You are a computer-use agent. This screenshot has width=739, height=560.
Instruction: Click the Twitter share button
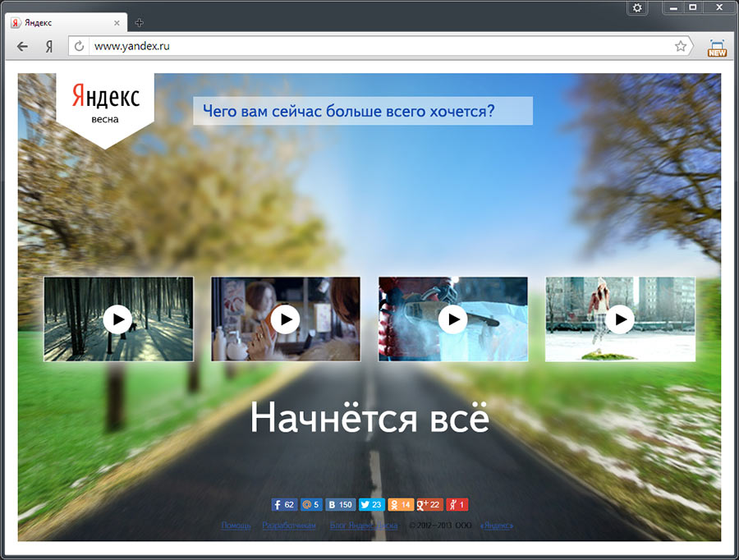372,505
